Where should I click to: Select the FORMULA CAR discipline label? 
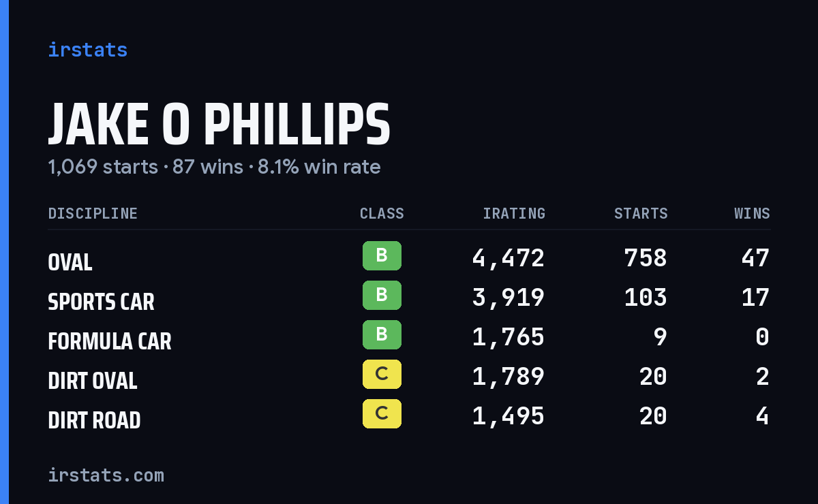(x=110, y=341)
